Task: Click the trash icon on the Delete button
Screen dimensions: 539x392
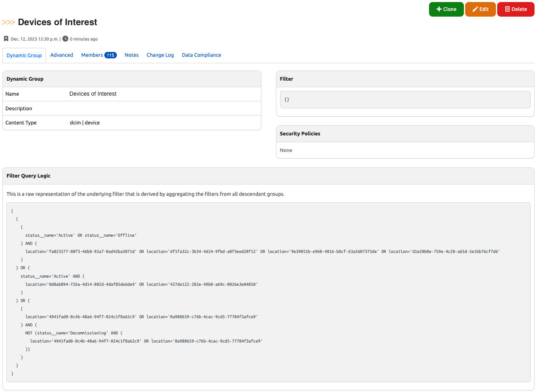Action: click(x=507, y=9)
